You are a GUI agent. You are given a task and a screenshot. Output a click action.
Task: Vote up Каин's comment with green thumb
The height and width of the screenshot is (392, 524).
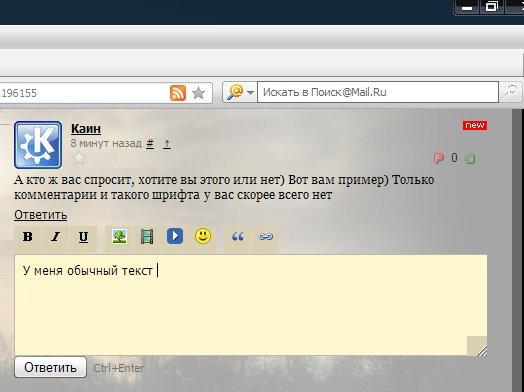tap(470, 158)
